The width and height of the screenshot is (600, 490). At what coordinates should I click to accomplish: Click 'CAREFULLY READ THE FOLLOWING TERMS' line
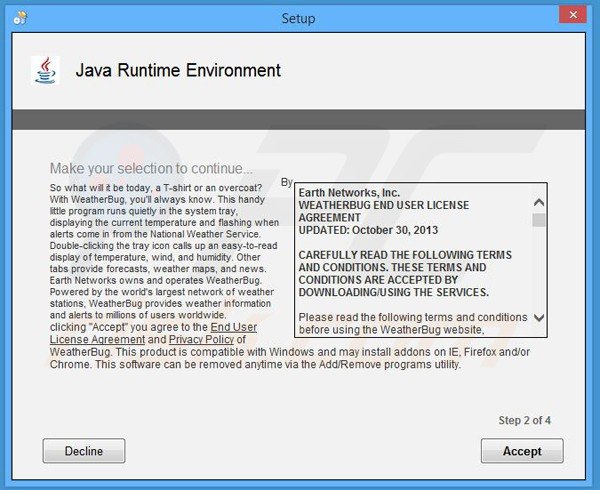click(x=405, y=255)
